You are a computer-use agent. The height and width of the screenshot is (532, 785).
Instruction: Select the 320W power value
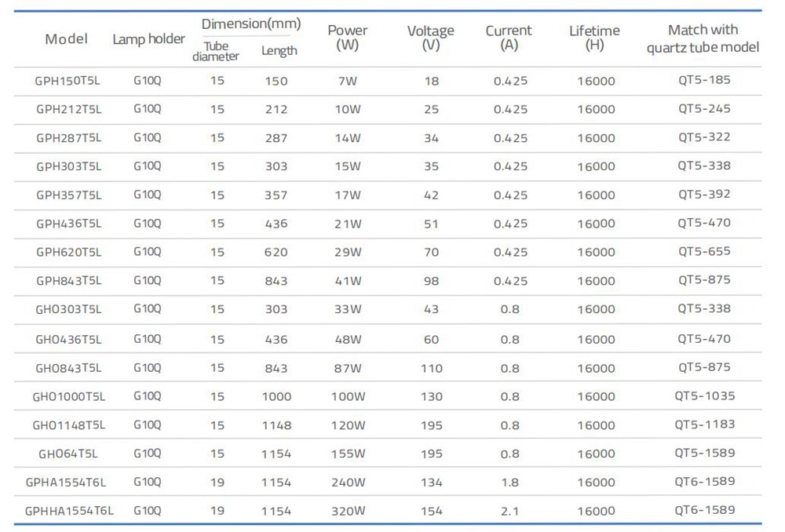tap(348, 511)
